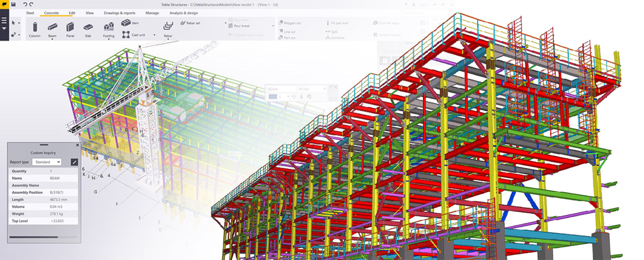The width and height of the screenshot is (644, 260).
Task: Click the BEAM name field in contextual toolbar
Action: coord(281,88)
